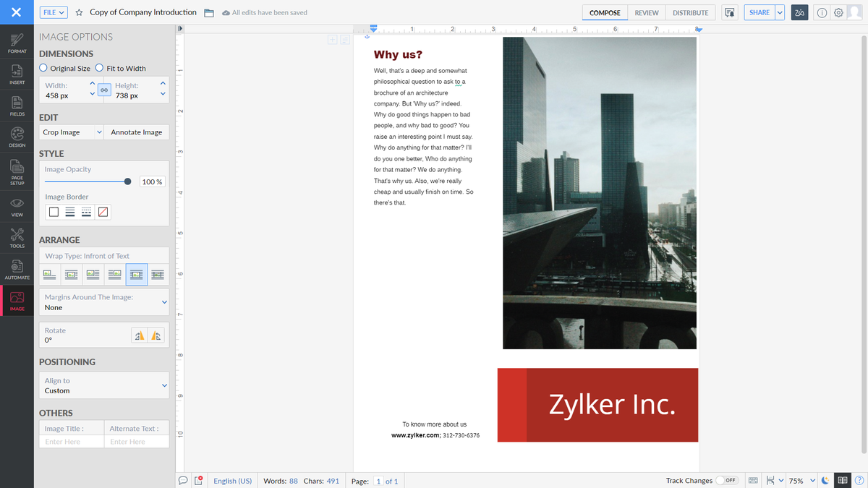Open the Crop Image dropdown
The height and width of the screenshot is (488, 868).
pos(70,132)
